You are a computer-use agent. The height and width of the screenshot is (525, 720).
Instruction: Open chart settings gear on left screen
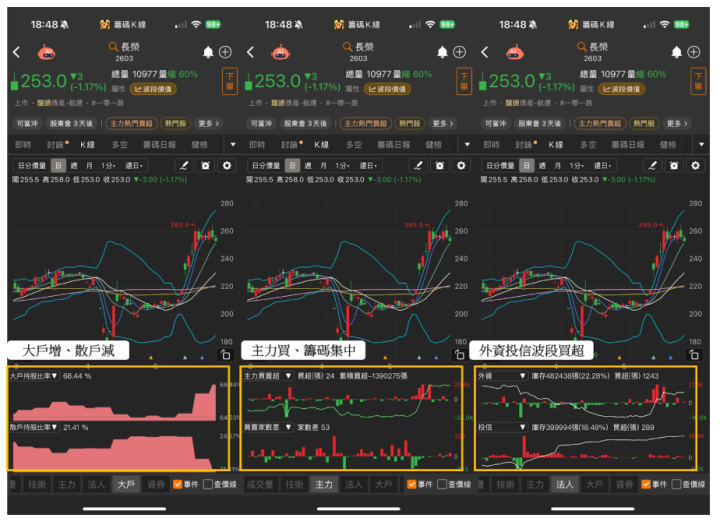[227, 165]
